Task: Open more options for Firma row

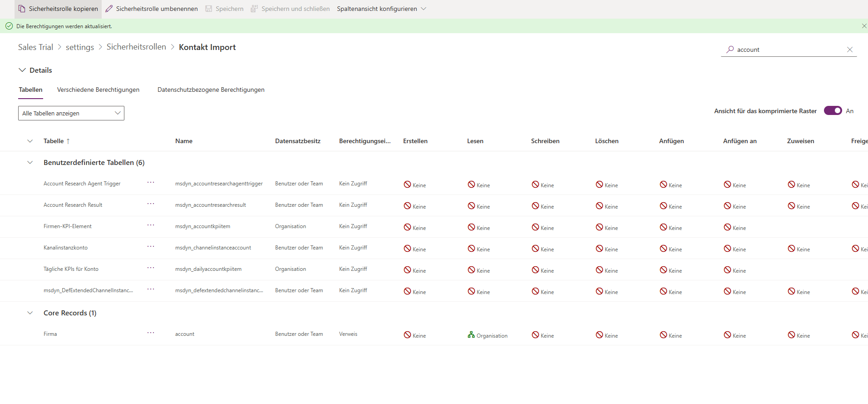Action: [151, 333]
